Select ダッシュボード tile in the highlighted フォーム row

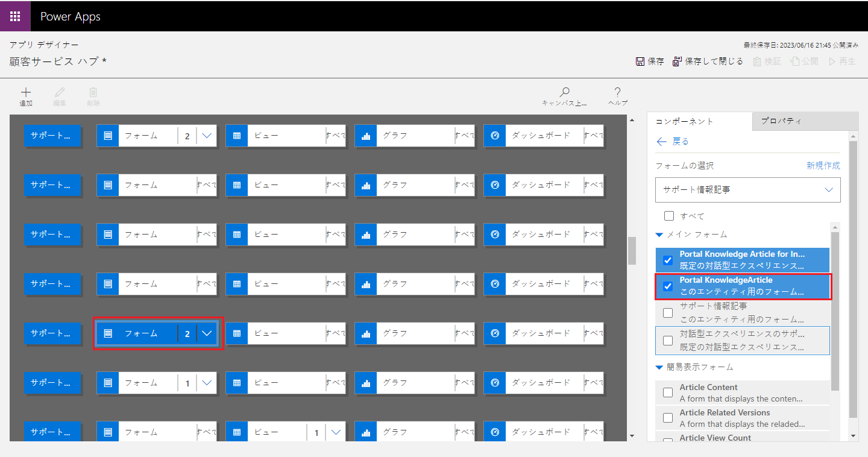tap(544, 333)
